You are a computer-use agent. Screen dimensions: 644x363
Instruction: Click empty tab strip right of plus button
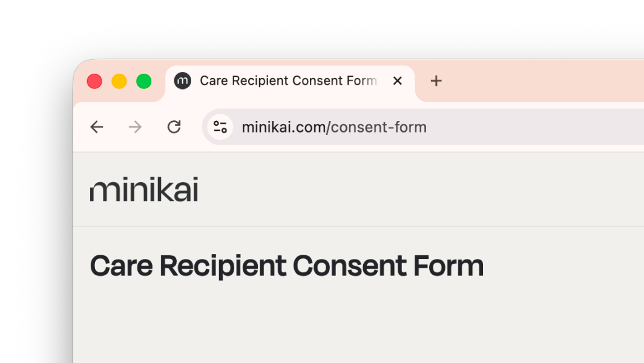click(x=545, y=81)
